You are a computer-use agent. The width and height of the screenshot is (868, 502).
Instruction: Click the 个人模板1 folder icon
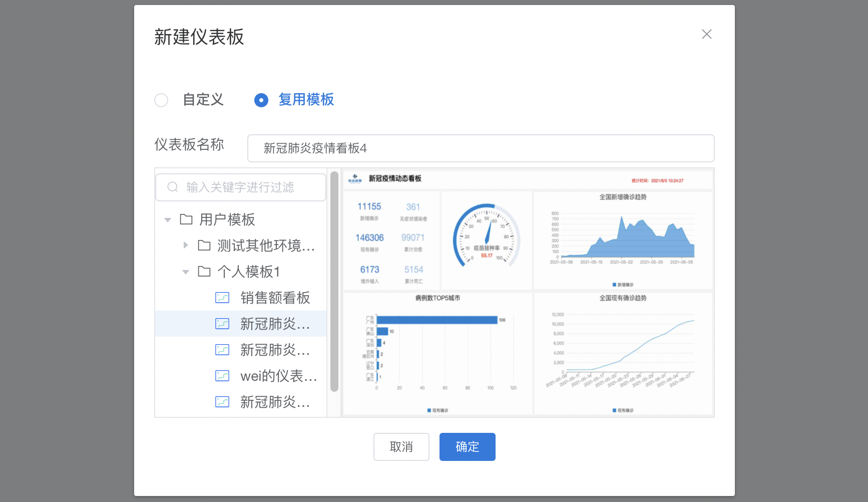(x=204, y=272)
